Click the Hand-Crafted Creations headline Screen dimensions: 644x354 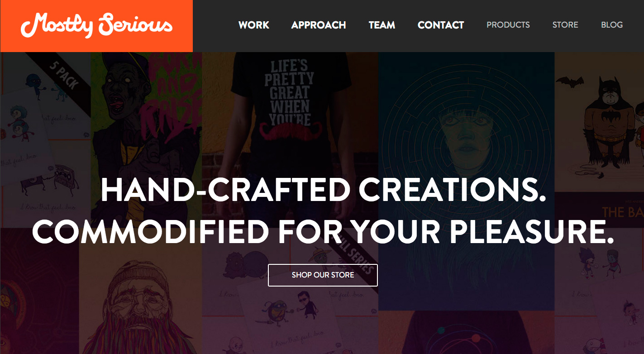(323, 190)
